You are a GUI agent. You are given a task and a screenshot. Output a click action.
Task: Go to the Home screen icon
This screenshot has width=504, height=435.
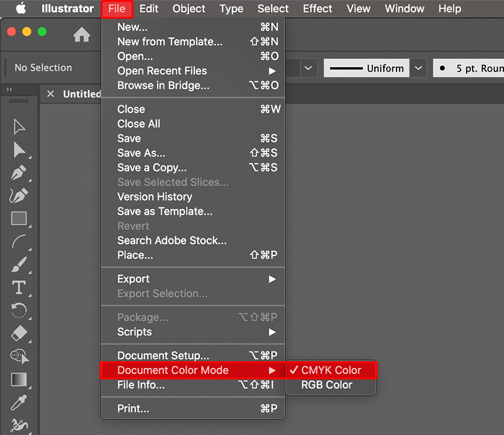click(x=81, y=35)
